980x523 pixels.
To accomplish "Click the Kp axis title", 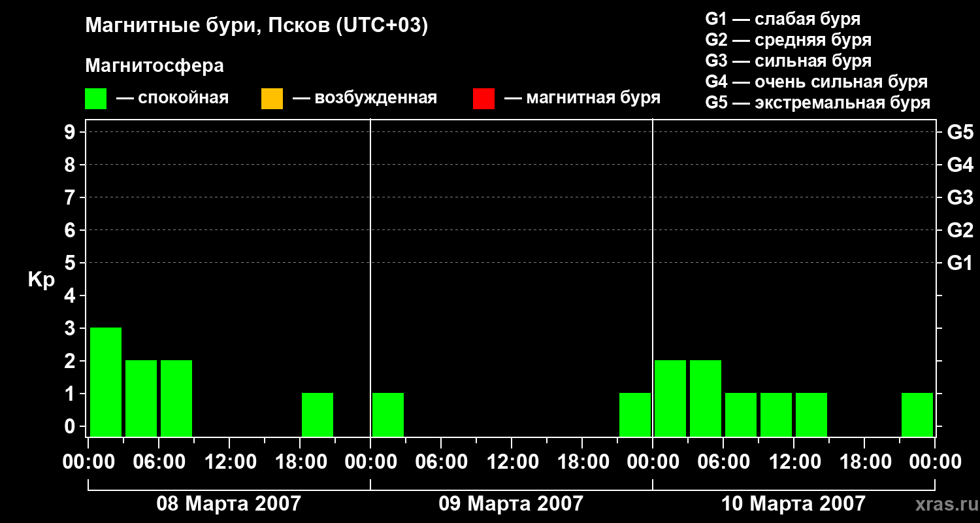I will tap(41, 280).
